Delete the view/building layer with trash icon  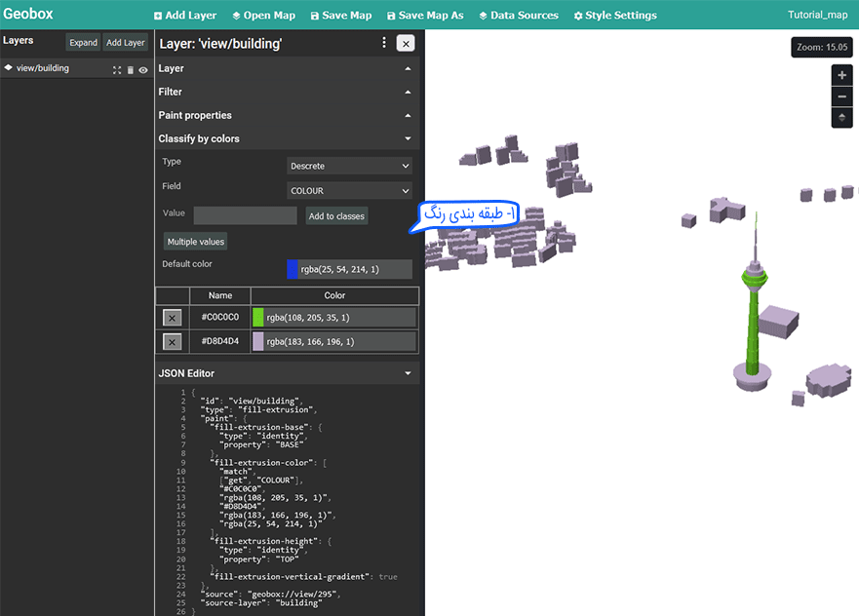click(131, 70)
